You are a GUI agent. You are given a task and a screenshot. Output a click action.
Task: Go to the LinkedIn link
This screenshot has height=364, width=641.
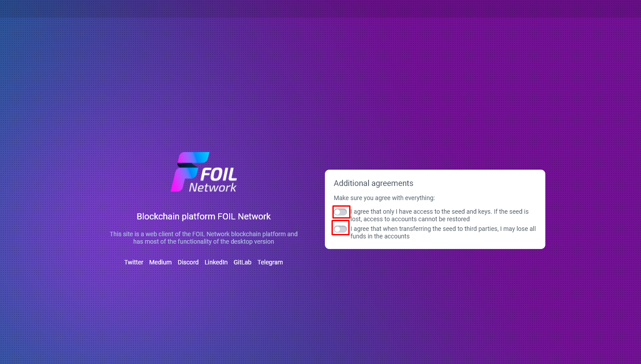216,262
